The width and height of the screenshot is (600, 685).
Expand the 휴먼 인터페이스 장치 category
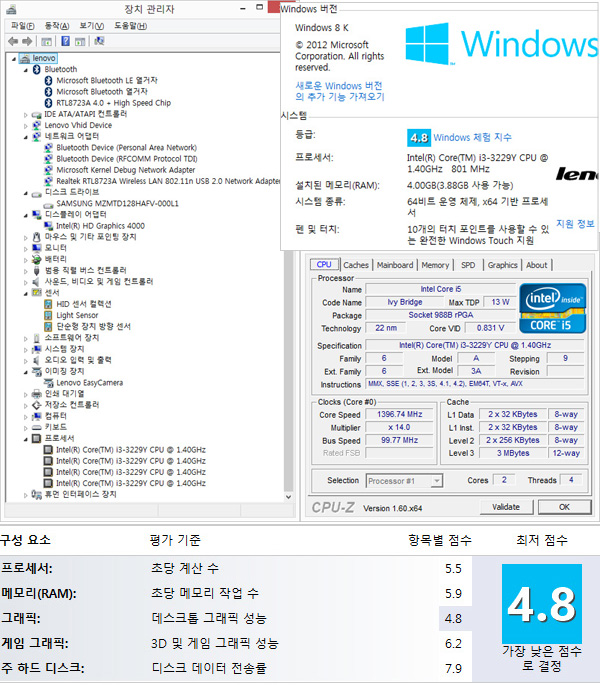pos(25,495)
